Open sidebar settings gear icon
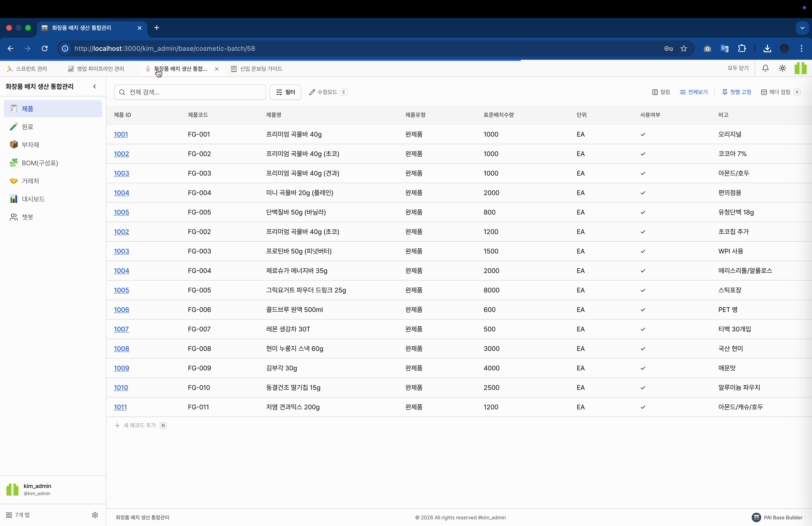812x526 pixels. pyautogui.click(x=95, y=515)
